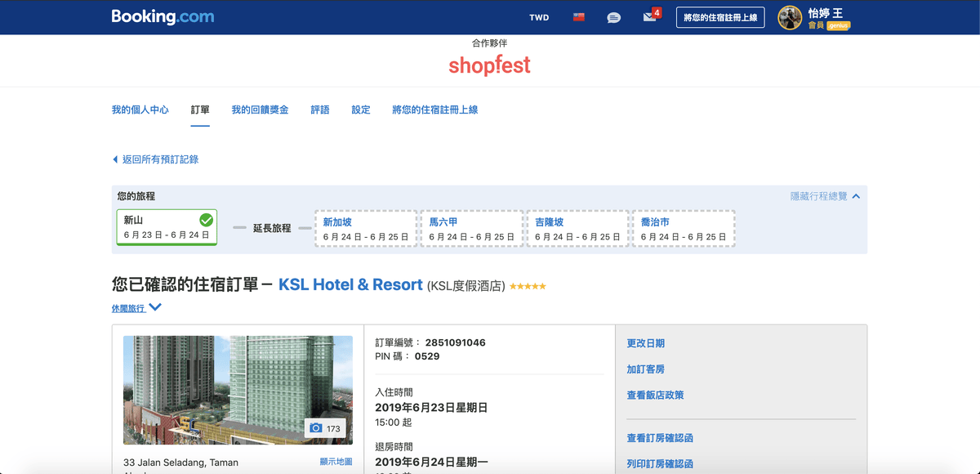Click the green checkmark on the 新山 trip card

[x=207, y=220]
